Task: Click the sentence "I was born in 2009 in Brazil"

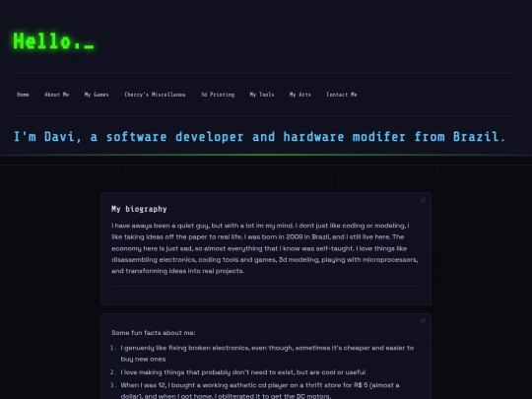Action: (287, 236)
